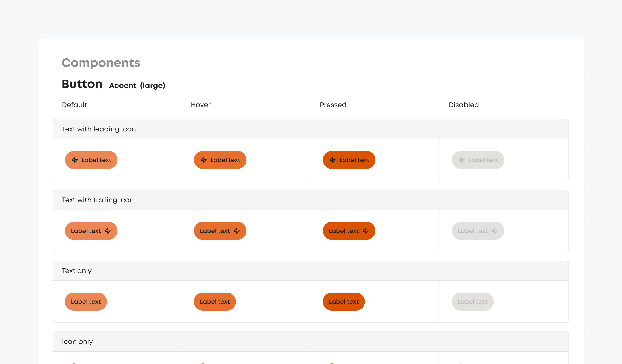Click the 'Icon only' section header
The height and width of the screenshot is (364, 622).
[x=77, y=342]
